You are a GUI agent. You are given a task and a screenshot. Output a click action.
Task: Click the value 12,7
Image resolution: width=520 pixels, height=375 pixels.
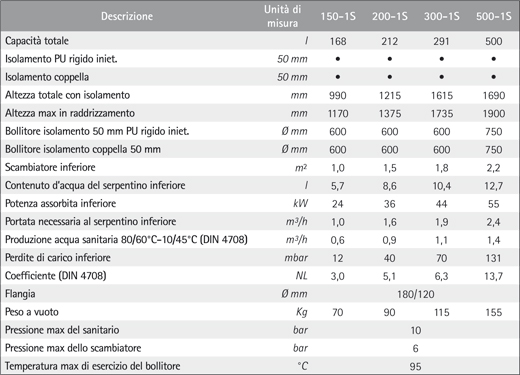coord(494,186)
